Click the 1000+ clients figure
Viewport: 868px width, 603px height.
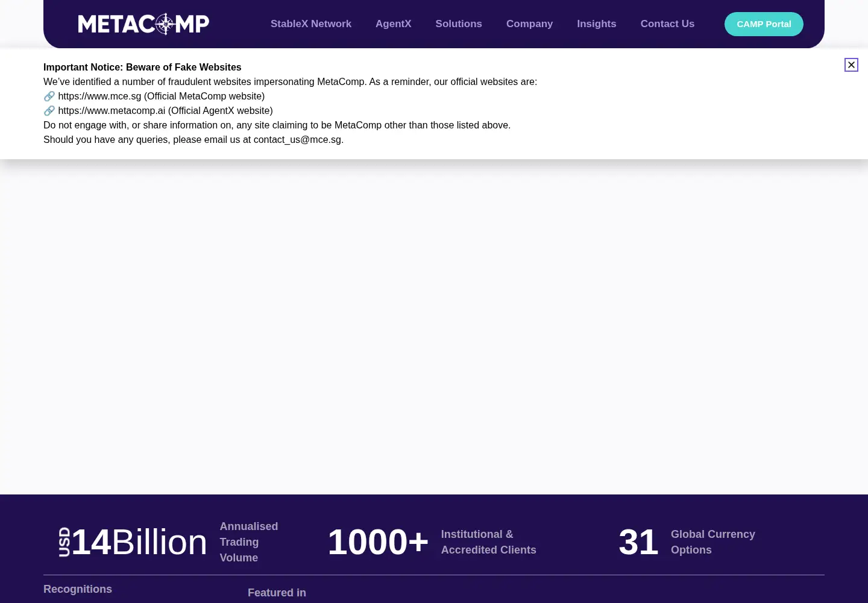point(378,542)
